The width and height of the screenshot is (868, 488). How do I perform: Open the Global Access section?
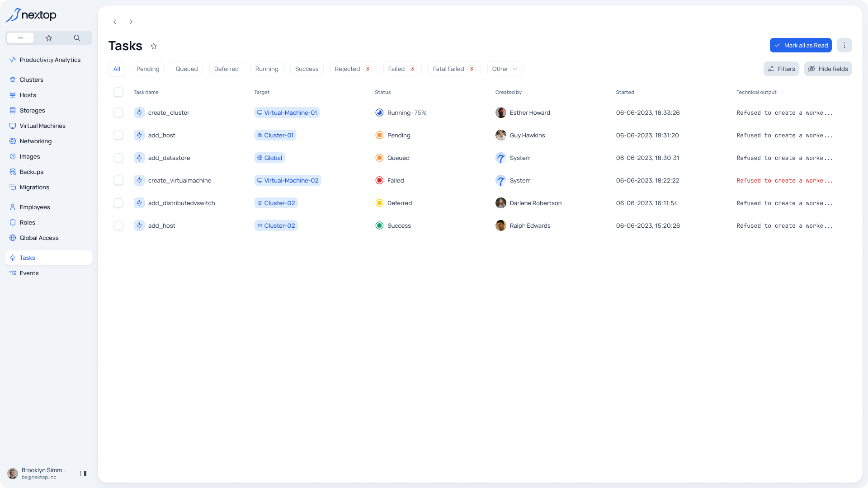point(39,238)
